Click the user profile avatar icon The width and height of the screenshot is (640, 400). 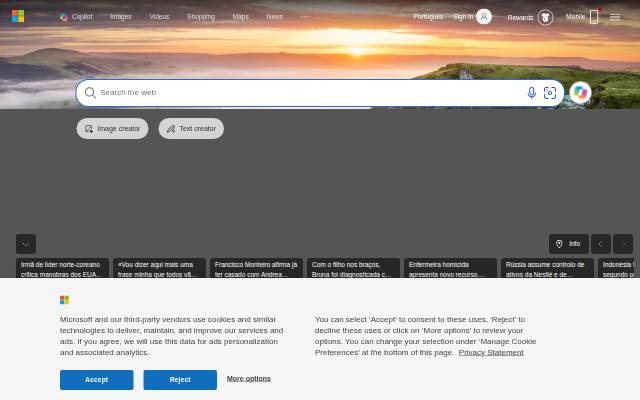[x=484, y=17]
